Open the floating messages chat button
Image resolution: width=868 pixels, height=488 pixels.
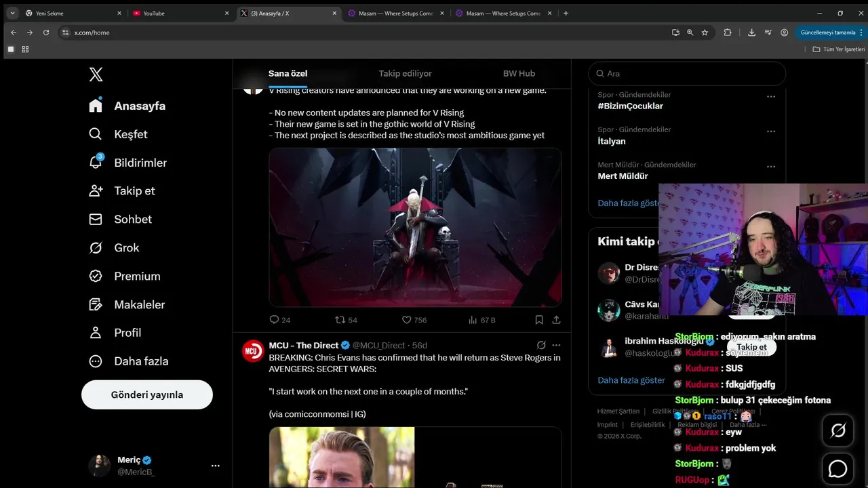[838, 468]
